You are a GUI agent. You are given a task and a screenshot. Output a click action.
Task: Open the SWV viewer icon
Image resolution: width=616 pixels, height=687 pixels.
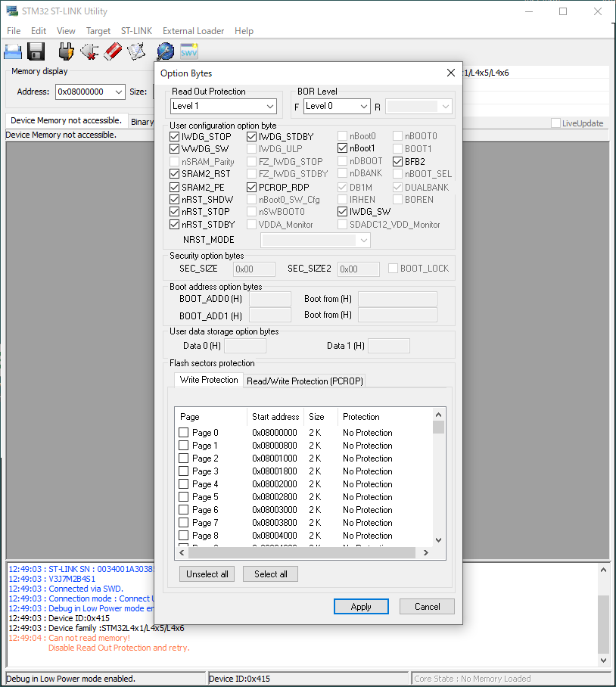189,51
